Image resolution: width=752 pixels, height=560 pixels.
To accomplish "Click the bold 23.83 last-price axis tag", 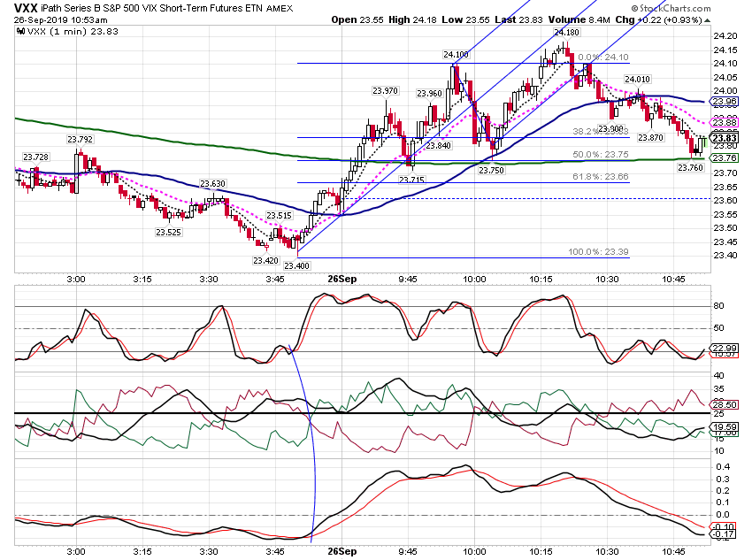I will tap(725, 139).
